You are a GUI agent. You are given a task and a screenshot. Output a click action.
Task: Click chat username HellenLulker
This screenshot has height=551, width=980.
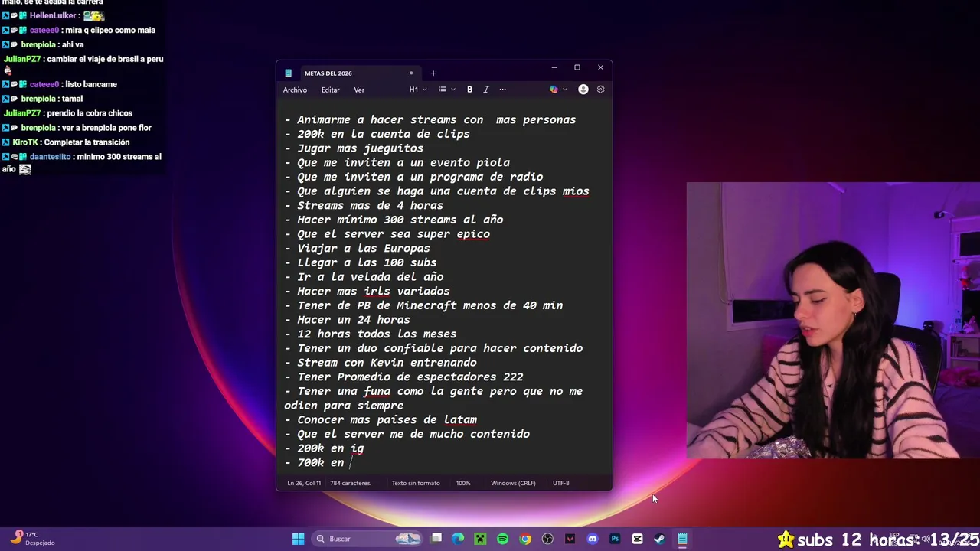[x=53, y=15]
